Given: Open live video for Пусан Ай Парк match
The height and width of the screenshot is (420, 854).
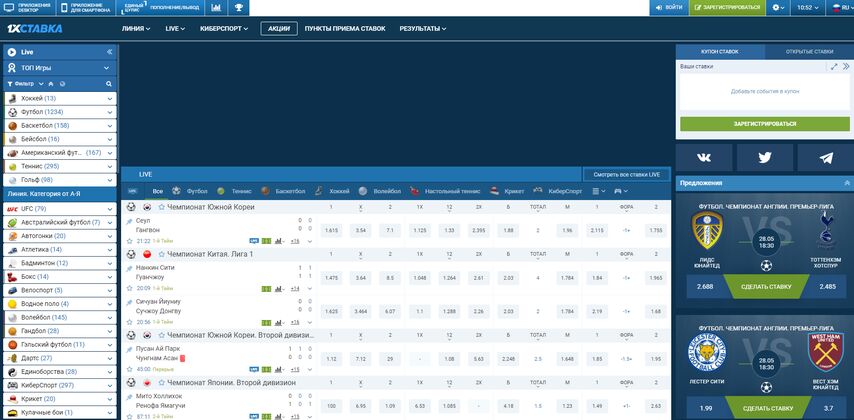Looking at the screenshot, I should click(254, 369).
